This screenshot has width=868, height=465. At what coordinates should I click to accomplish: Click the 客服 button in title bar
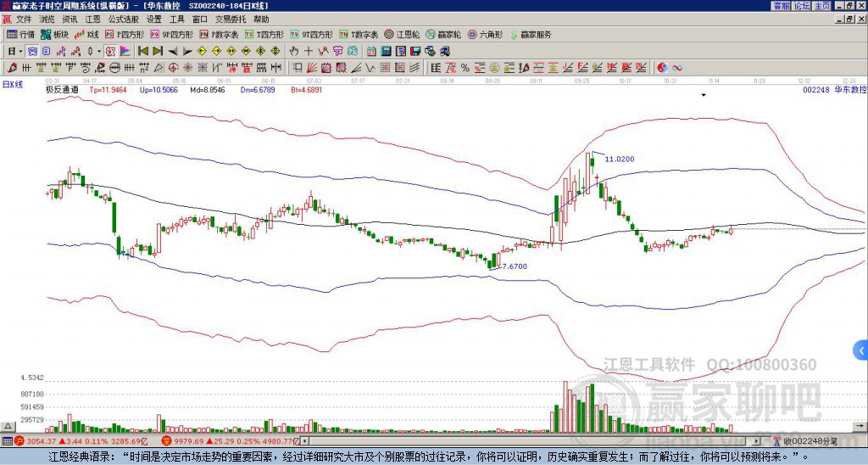(782, 6)
